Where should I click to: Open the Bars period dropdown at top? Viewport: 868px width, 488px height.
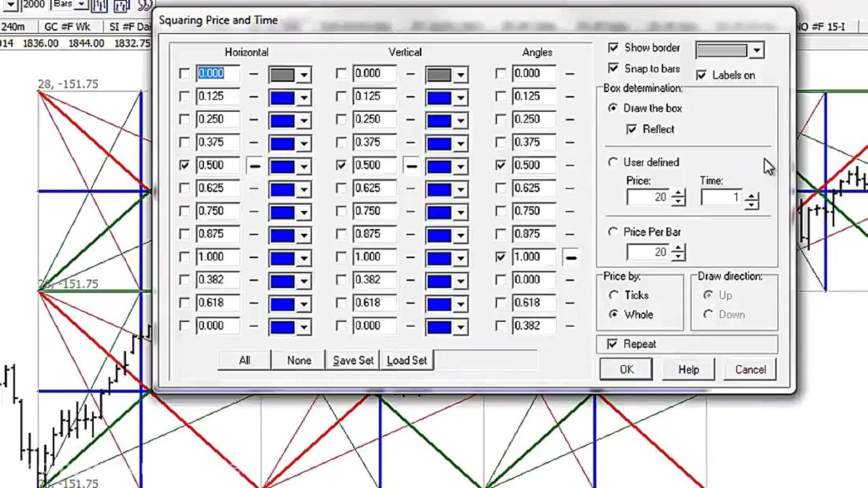[x=81, y=4]
